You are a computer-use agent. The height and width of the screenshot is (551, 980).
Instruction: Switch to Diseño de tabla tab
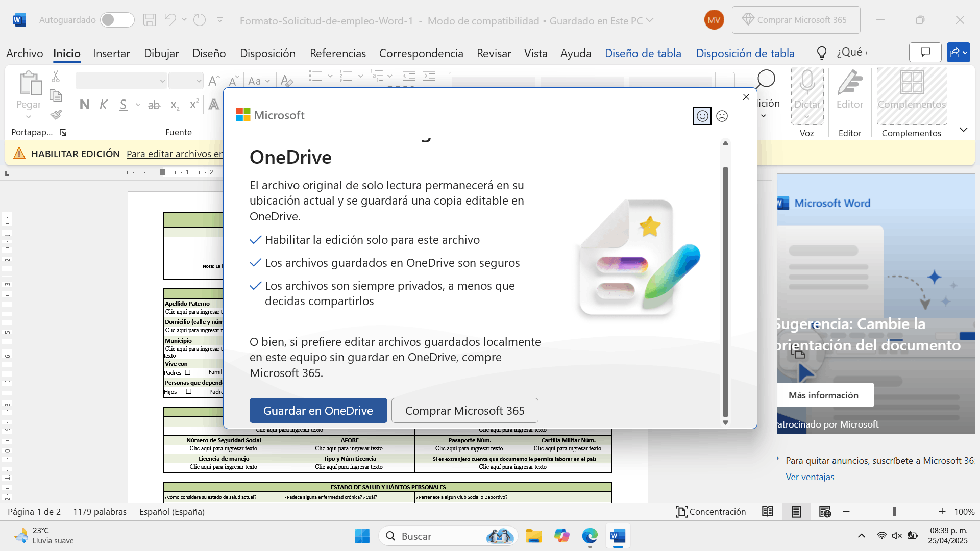pyautogui.click(x=643, y=53)
